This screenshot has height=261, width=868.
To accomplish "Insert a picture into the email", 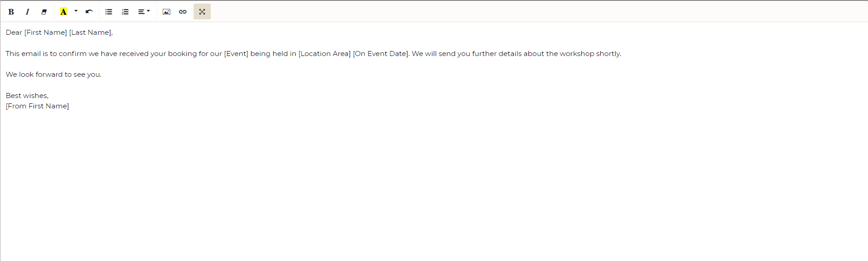I will pos(166,12).
